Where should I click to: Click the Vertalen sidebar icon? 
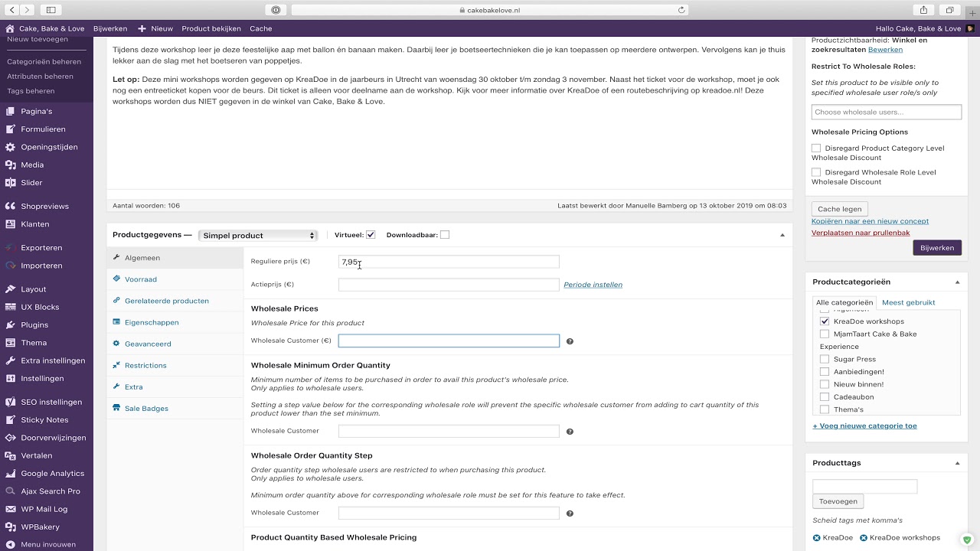pos(10,455)
